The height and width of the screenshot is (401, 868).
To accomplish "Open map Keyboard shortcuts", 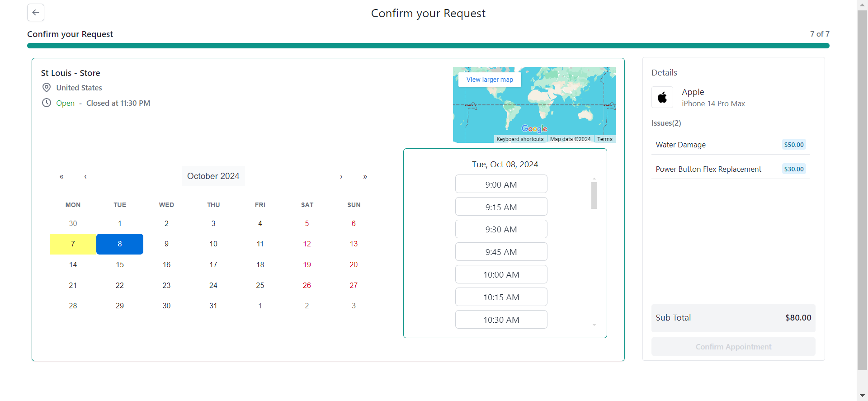I will tap(520, 139).
